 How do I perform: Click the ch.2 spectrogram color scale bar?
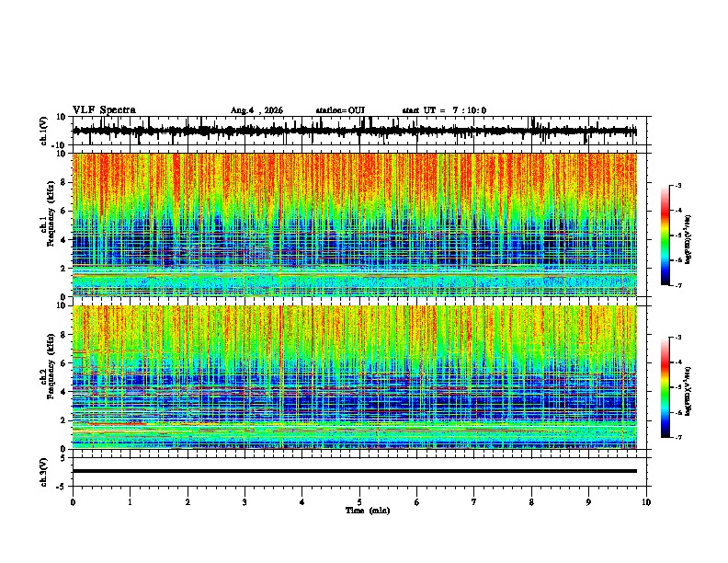click(665, 387)
